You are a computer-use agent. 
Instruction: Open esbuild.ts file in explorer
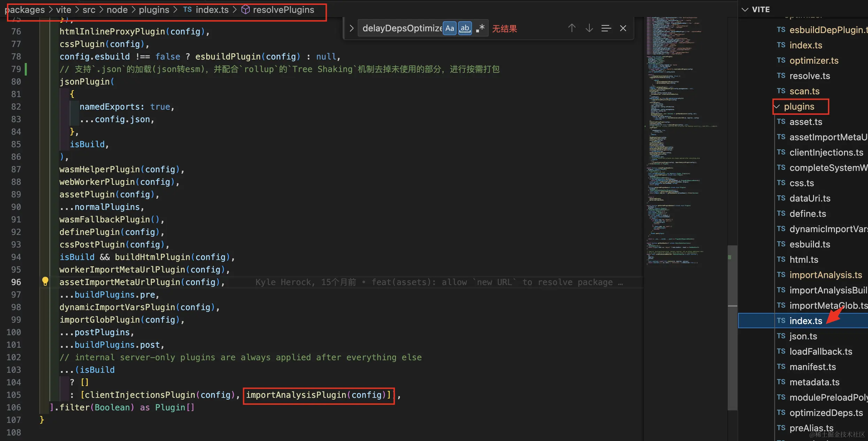(x=809, y=244)
